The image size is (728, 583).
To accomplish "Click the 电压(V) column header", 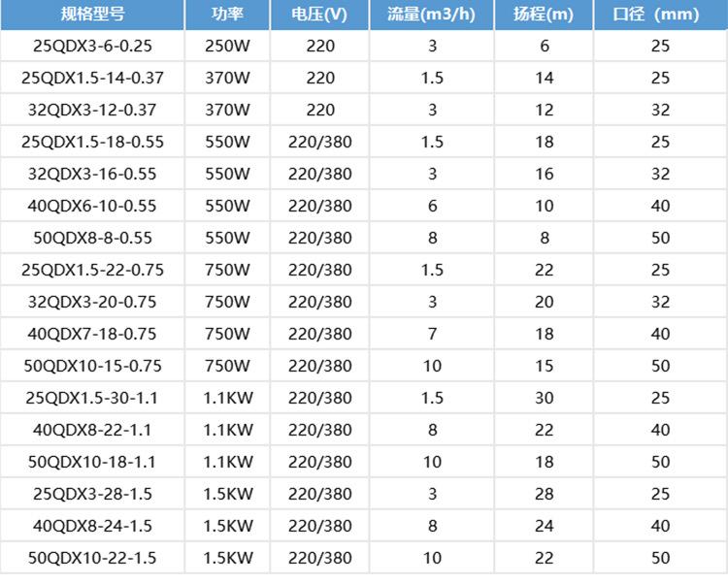I will (319, 16).
